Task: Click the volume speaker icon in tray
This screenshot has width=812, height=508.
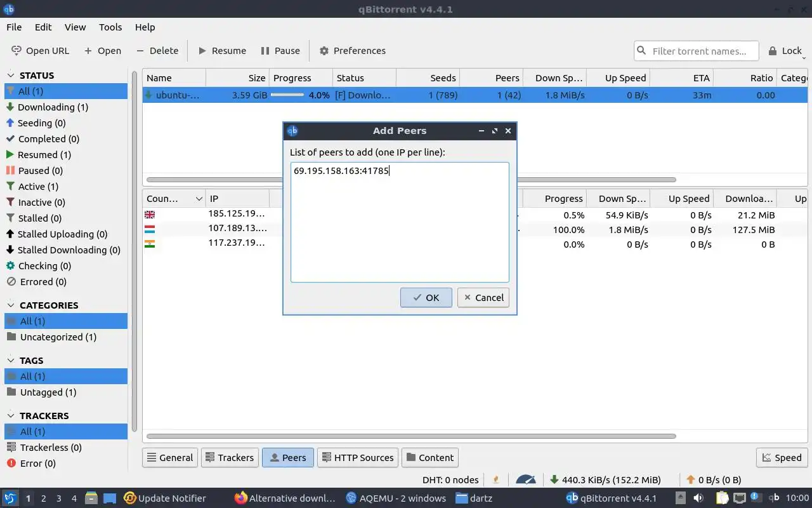Action: (x=698, y=498)
